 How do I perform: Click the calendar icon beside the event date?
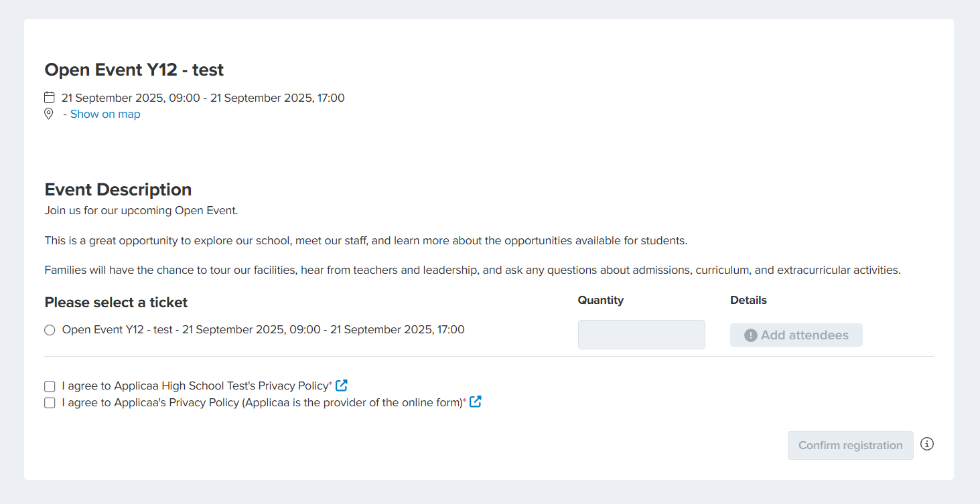(x=49, y=97)
